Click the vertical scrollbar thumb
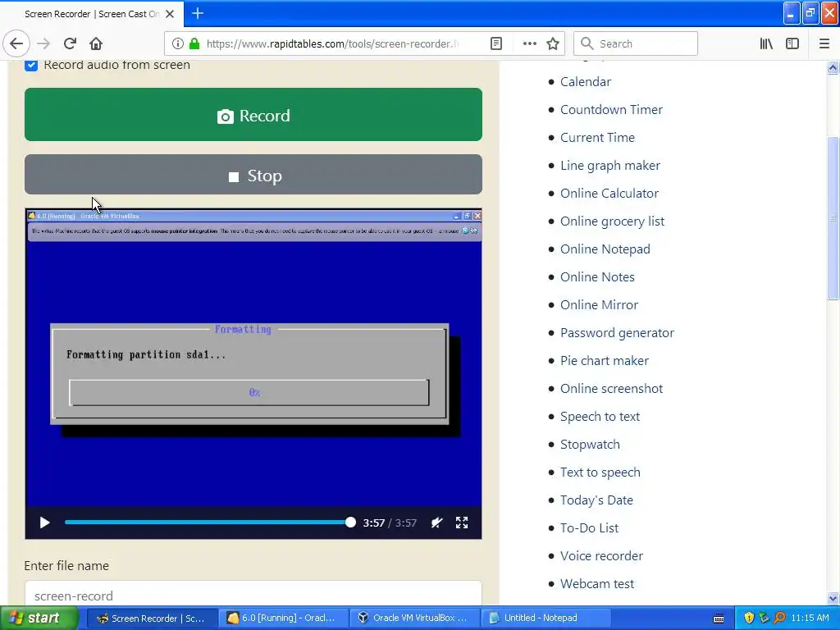 (x=833, y=218)
